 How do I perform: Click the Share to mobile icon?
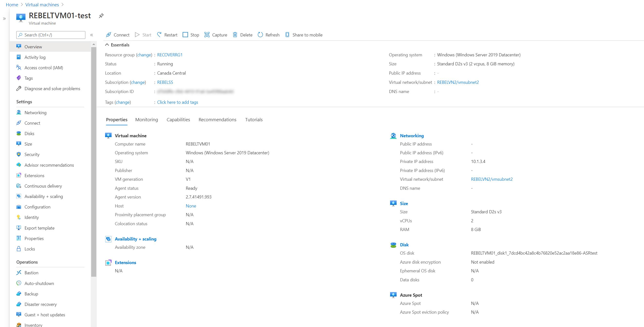pos(287,35)
